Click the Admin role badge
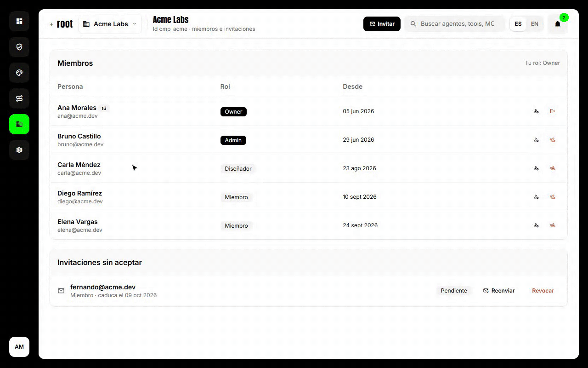588x368 pixels. [233, 140]
